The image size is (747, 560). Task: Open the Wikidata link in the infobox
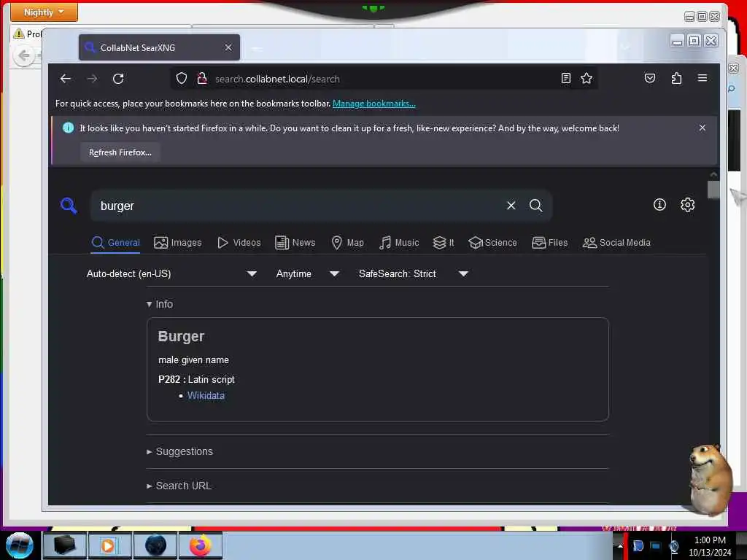(x=206, y=395)
